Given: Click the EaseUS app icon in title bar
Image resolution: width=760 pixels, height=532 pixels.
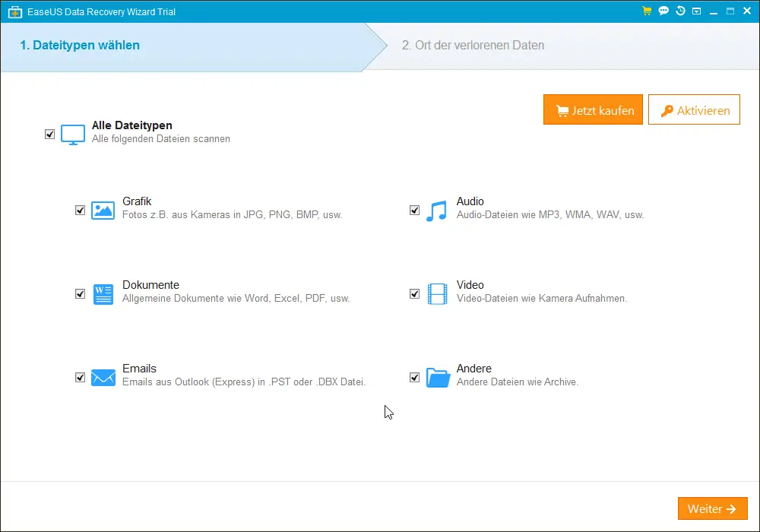Looking at the screenshot, I should click(15, 11).
